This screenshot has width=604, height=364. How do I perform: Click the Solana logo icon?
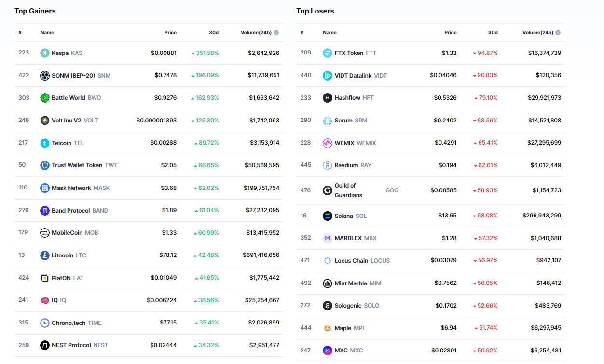(327, 216)
